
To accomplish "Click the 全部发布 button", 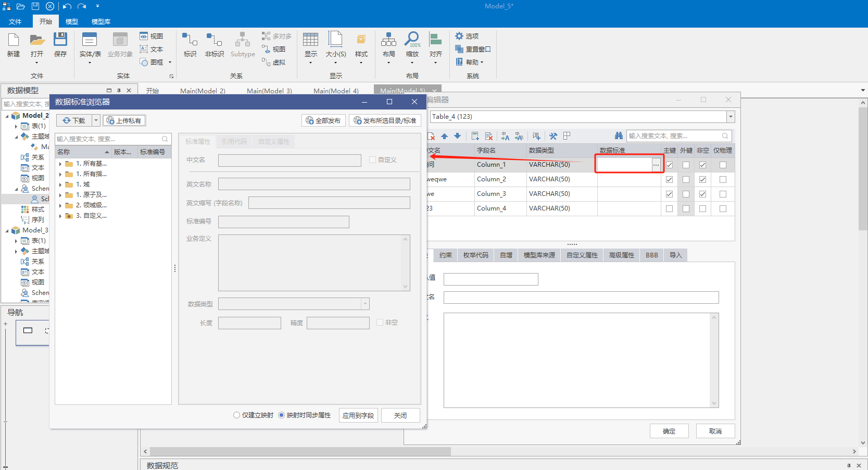I will coord(323,120).
